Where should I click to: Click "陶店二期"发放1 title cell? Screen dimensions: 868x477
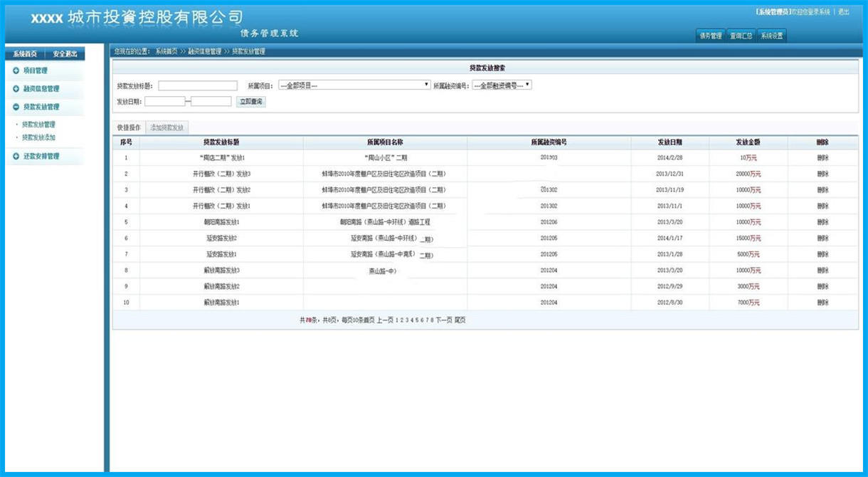221,157
